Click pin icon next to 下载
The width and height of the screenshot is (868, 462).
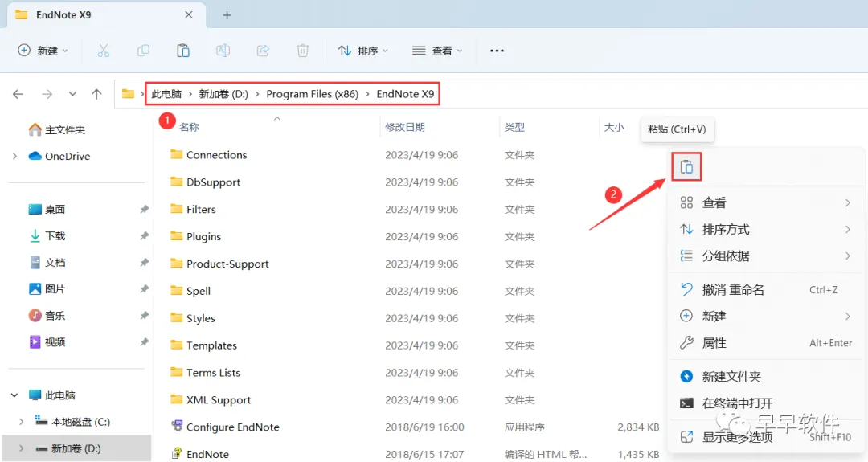pos(145,235)
